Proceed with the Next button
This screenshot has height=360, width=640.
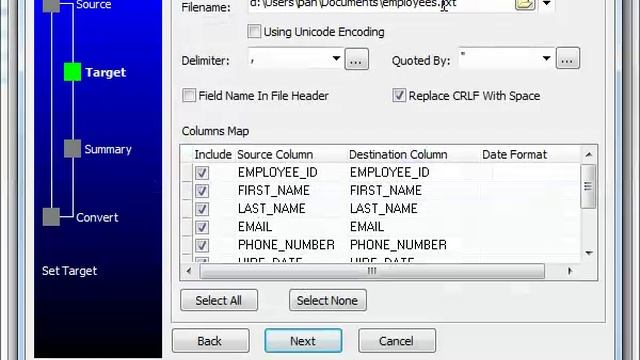click(x=303, y=340)
